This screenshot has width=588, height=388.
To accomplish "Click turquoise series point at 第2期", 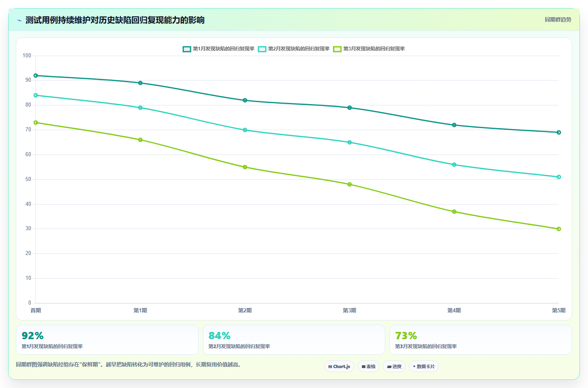I will [245, 130].
